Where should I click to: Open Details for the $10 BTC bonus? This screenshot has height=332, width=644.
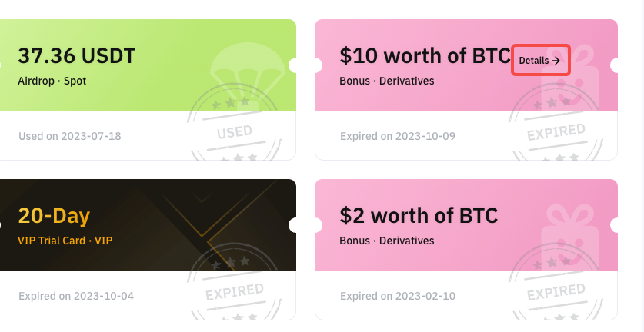540,60
